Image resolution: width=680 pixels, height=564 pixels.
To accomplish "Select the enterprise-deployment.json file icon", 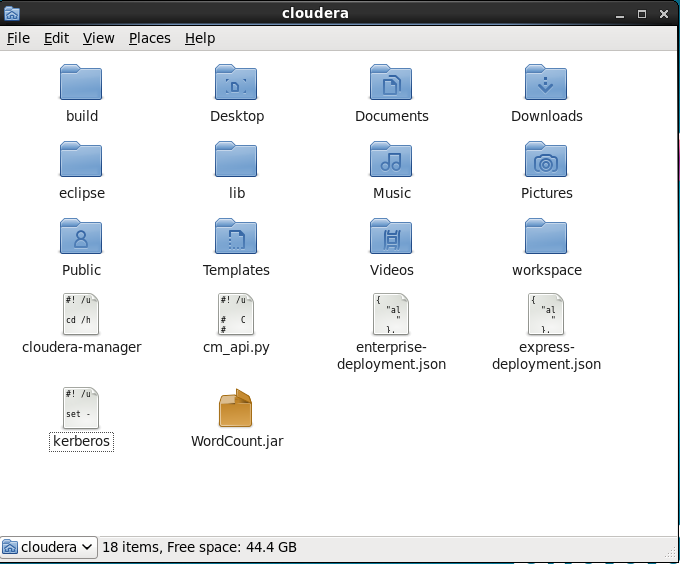I will 391,314.
